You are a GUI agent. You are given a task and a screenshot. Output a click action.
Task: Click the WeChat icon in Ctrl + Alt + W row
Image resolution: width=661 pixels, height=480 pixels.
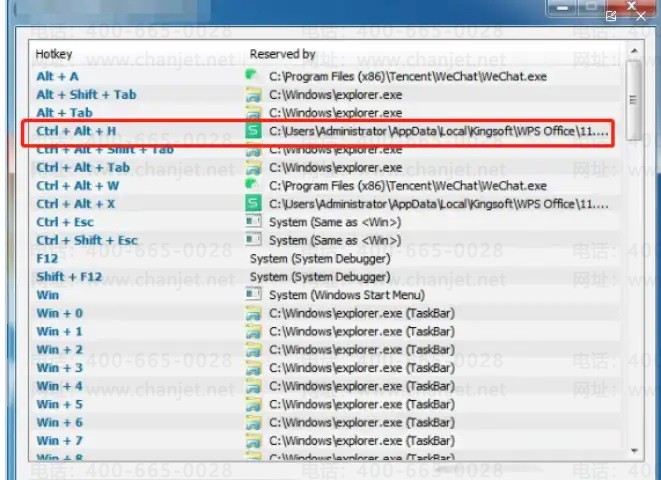[x=252, y=185]
